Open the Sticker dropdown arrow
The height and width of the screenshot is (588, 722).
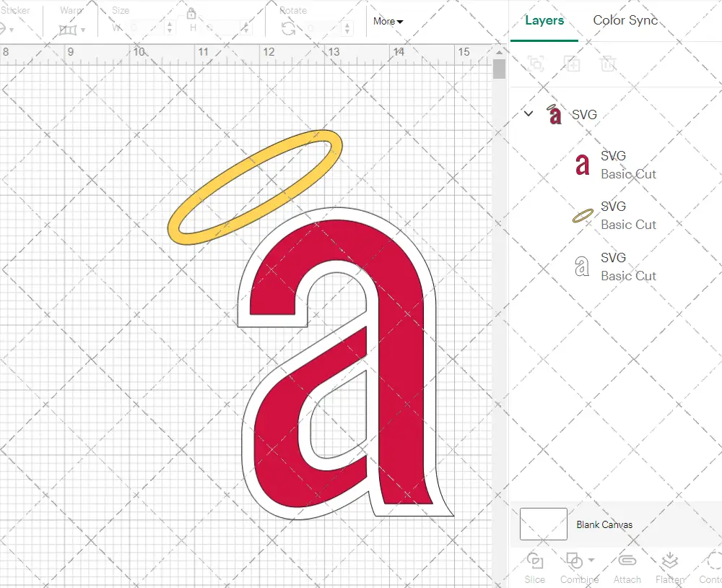coord(11,30)
